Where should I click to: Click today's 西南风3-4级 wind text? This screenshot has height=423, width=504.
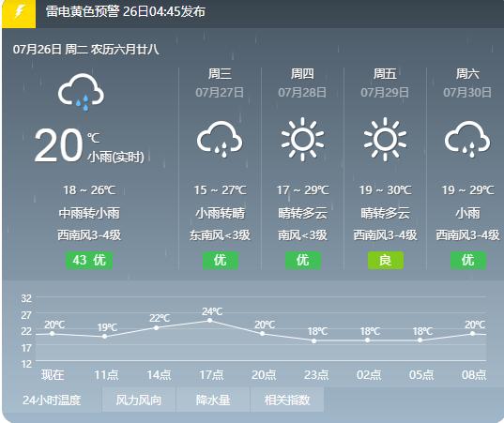pyautogui.click(x=89, y=235)
